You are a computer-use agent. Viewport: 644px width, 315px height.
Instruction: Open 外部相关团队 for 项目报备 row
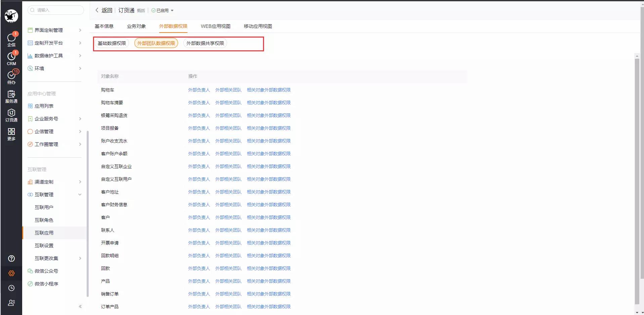228,128
